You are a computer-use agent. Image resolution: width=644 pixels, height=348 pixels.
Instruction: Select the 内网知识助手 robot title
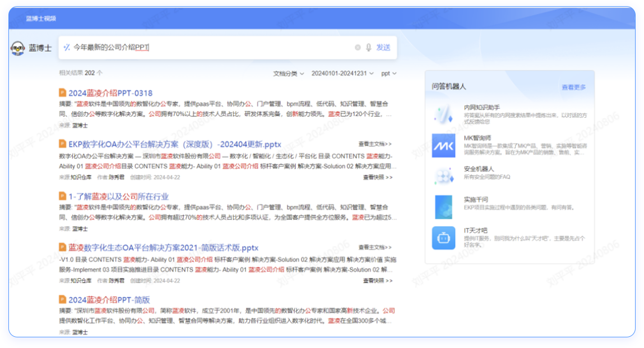(482, 107)
